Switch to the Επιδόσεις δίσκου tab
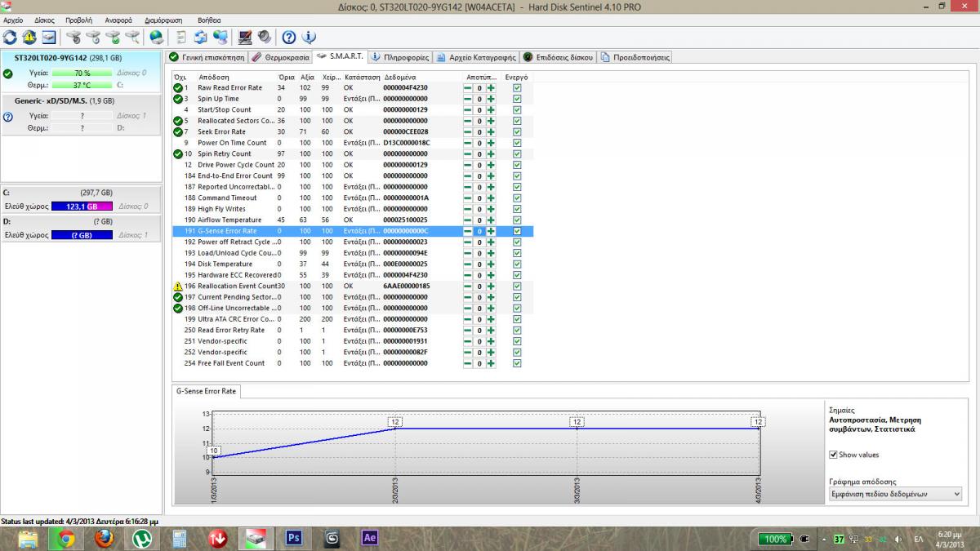The height and width of the screenshot is (551, 980). pos(559,57)
